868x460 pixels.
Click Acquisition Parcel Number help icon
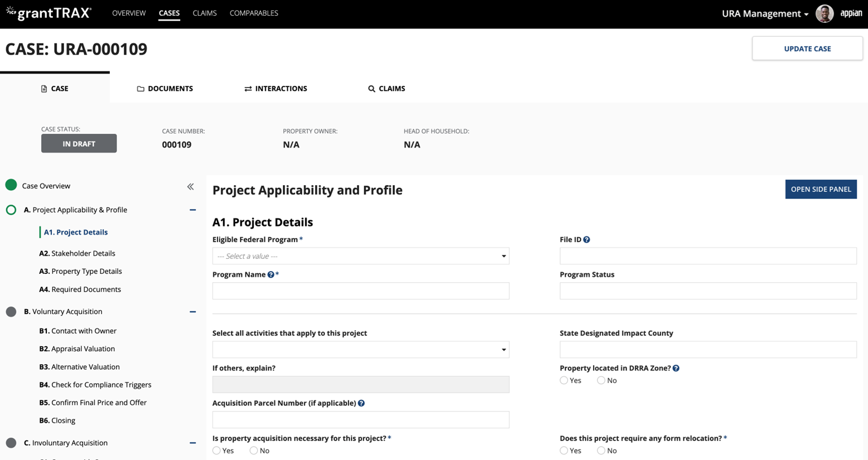click(361, 403)
